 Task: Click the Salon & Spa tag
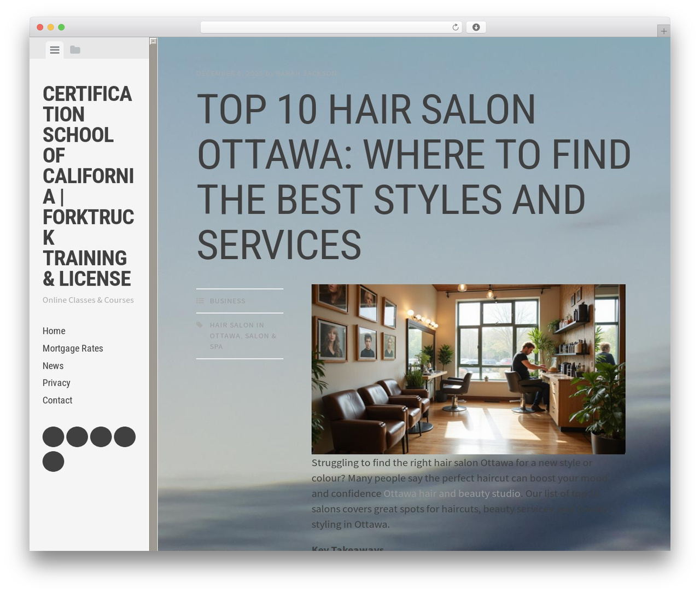pyautogui.click(x=243, y=341)
